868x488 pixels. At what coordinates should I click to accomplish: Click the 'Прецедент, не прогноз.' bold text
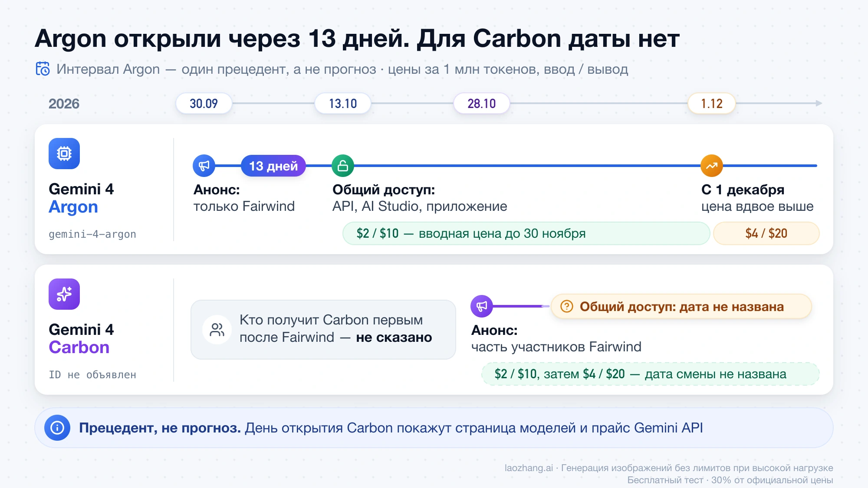[x=160, y=428]
